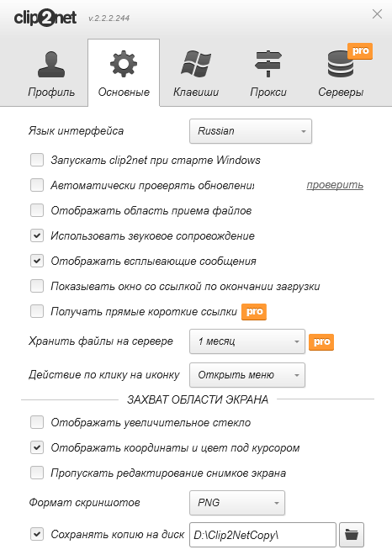Switch to the Клавиши tab label

point(196,92)
